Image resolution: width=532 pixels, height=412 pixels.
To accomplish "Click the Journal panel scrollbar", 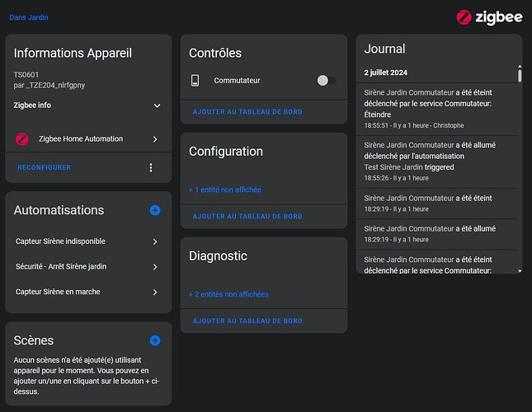I will pyautogui.click(x=520, y=74).
